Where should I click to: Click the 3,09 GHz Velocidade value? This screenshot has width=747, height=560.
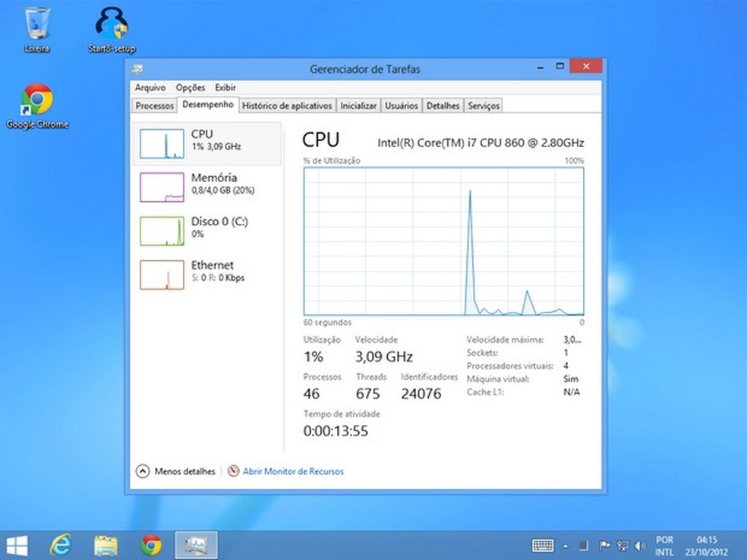click(x=383, y=357)
